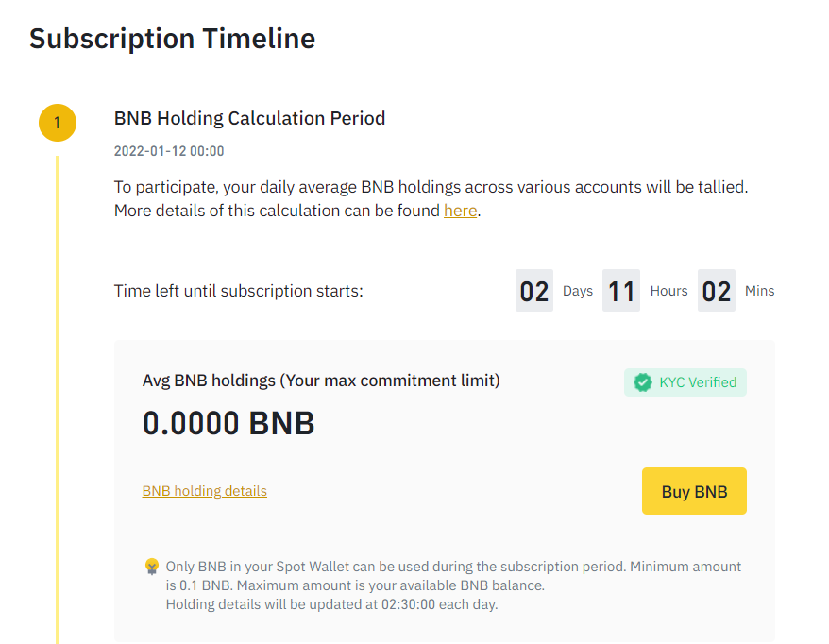
Task: Open the 'here' calculation details link
Action: point(460,211)
